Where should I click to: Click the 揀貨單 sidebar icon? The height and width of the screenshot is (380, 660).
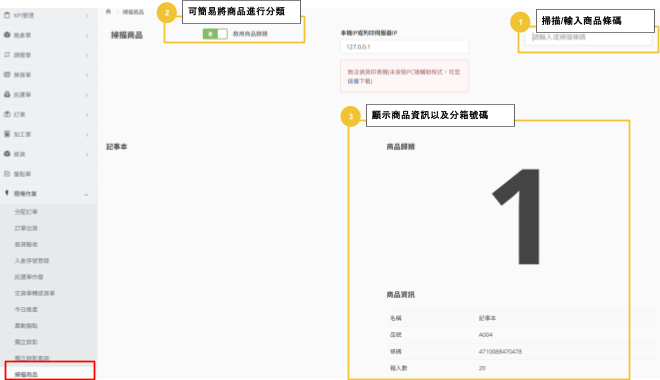coord(7,74)
